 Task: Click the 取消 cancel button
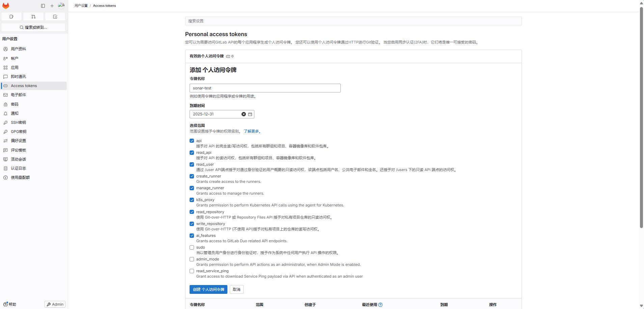(236, 289)
